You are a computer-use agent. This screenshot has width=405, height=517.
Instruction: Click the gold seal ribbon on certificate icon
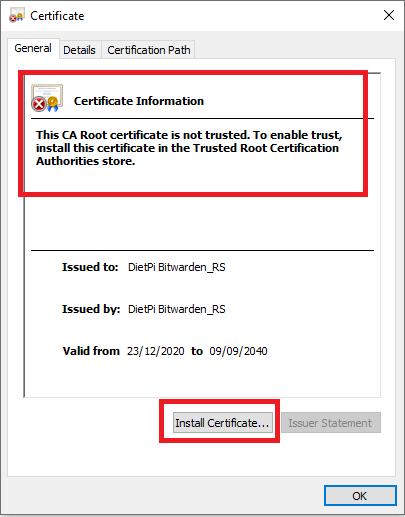pos(53,104)
